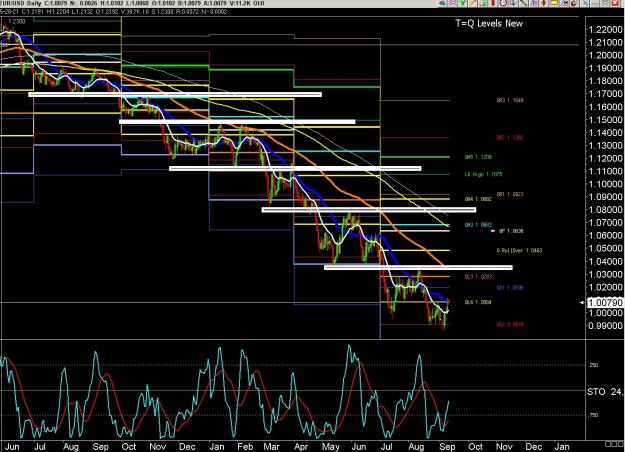Click the 1.10000 price axis label
This screenshot has height=452, width=625.
[605, 184]
